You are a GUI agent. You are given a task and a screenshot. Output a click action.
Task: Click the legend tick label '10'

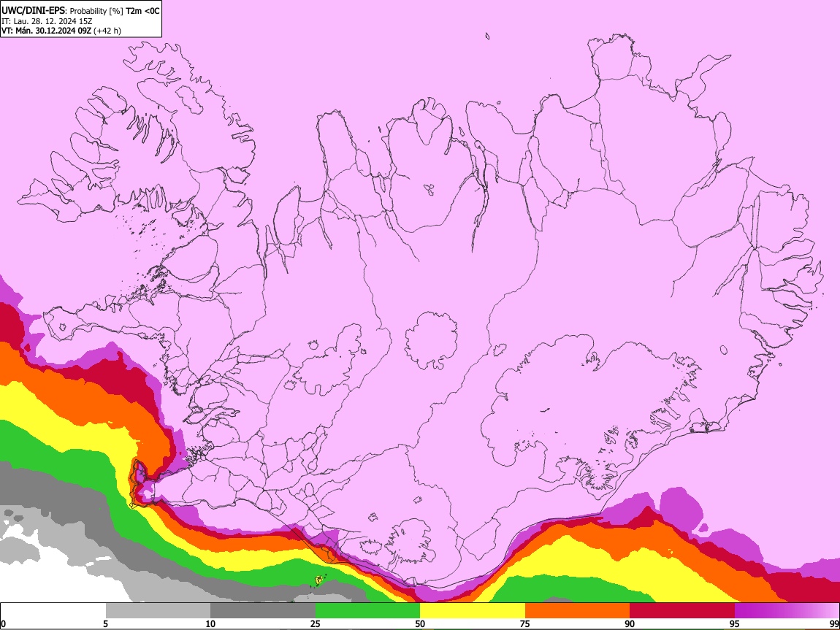210,623
